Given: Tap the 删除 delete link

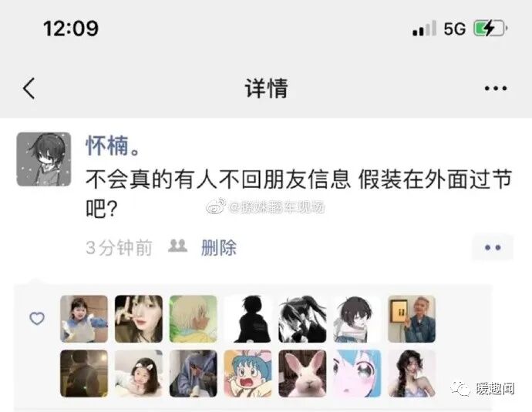Looking at the screenshot, I should point(219,248).
